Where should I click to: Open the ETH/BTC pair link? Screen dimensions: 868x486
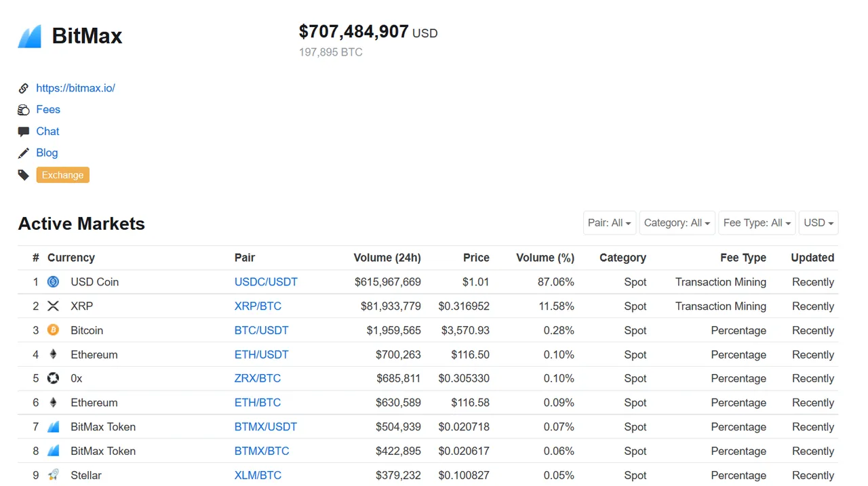pos(258,403)
